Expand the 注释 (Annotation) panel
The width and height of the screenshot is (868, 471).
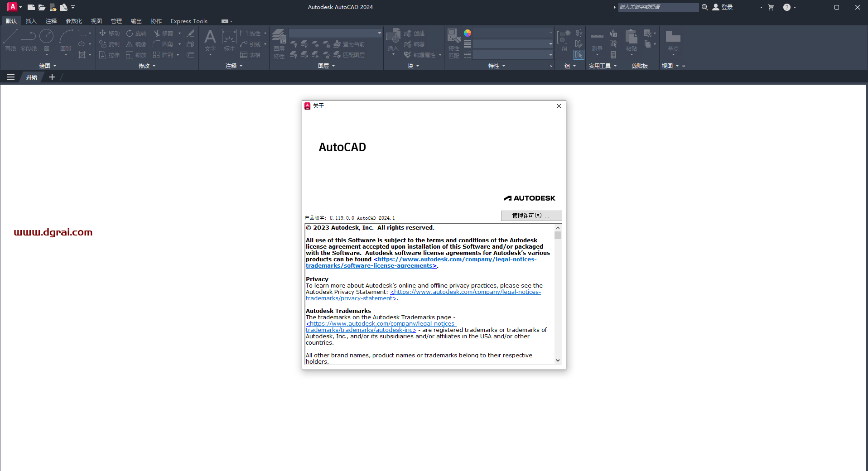(234, 66)
